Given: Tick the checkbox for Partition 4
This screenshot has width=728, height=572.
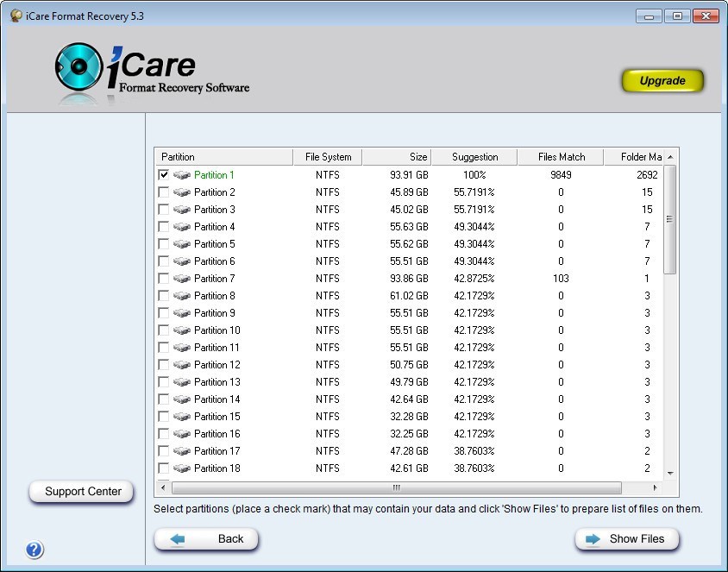Looking at the screenshot, I should pyautogui.click(x=163, y=227).
